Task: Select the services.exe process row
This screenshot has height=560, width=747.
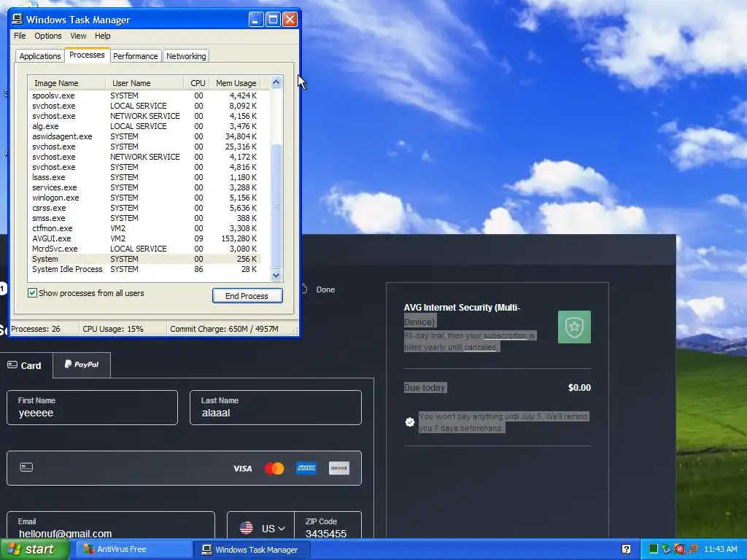Action: [144, 187]
